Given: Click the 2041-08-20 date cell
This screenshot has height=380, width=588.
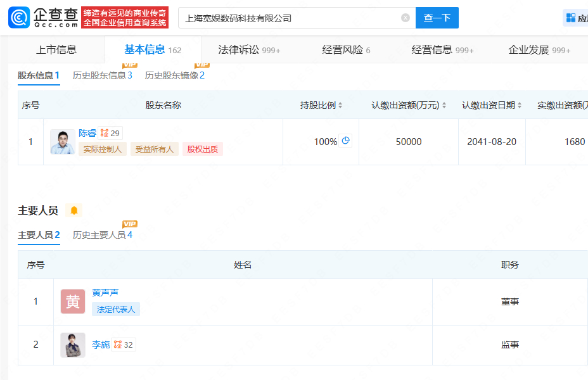Looking at the screenshot, I should pos(492,142).
